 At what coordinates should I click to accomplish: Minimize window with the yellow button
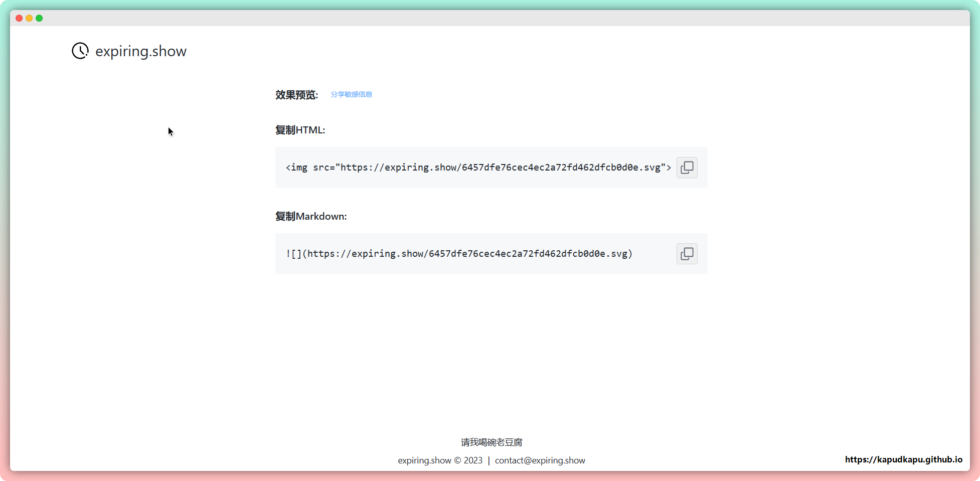[29, 18]
